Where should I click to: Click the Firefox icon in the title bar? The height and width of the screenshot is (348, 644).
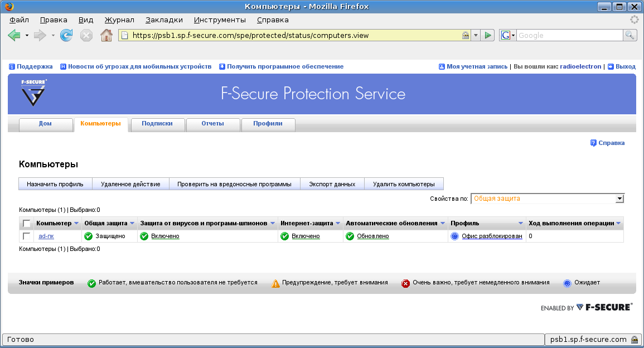point(9,6)
